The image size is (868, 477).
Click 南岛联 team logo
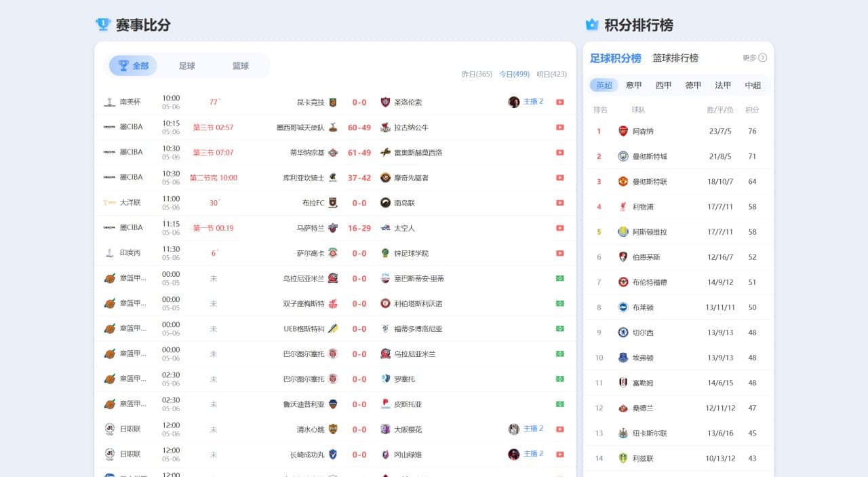(385, 203)
